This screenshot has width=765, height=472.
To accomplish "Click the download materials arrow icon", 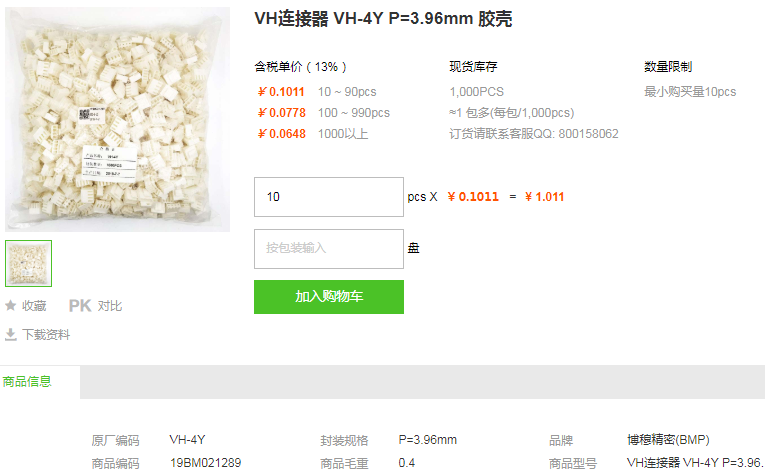I will [x=10, y=334].
